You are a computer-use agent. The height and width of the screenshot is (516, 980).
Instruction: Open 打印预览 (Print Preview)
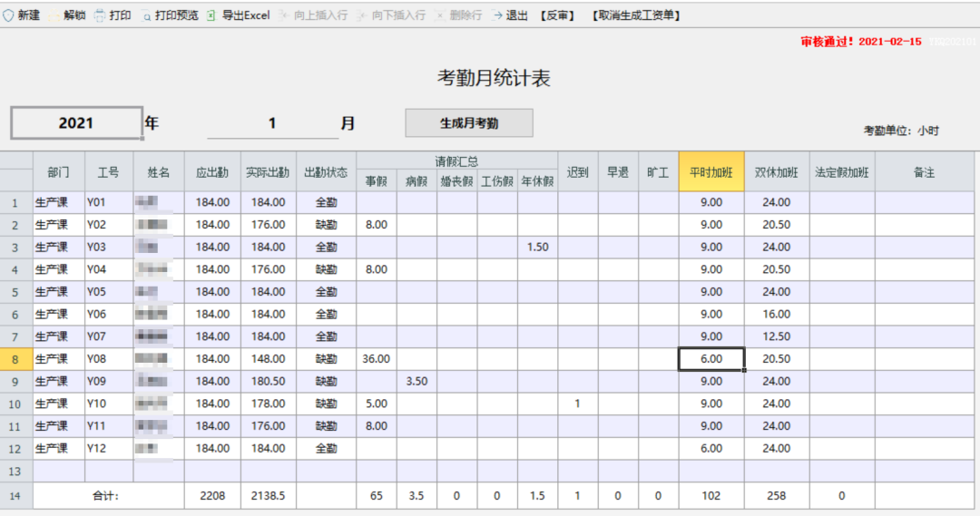click(170, 15)
